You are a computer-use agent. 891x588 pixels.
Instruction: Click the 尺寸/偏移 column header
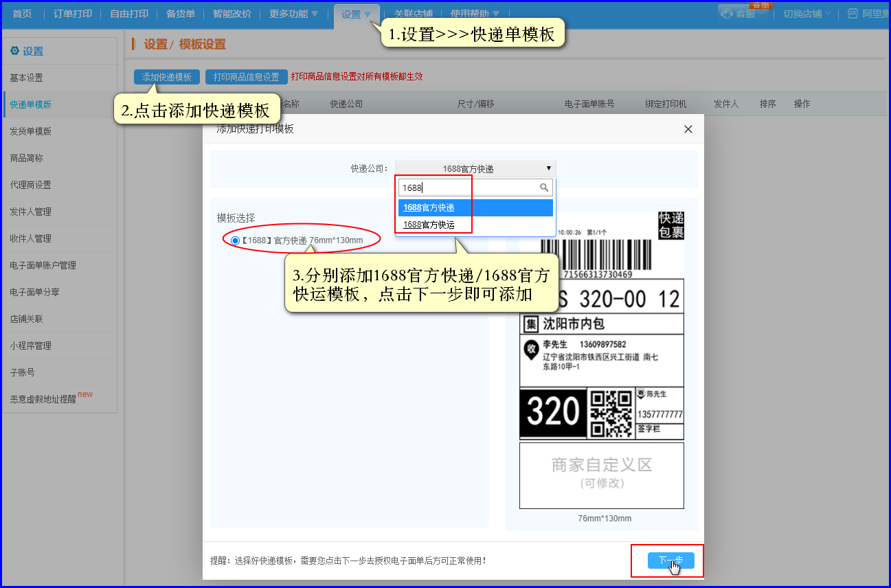point(476,104)
